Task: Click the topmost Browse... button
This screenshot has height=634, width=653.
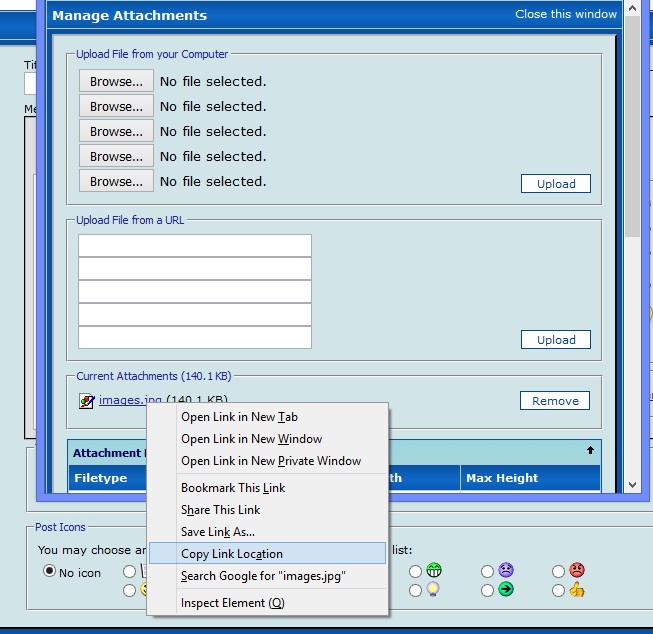Action: point(116,81)
